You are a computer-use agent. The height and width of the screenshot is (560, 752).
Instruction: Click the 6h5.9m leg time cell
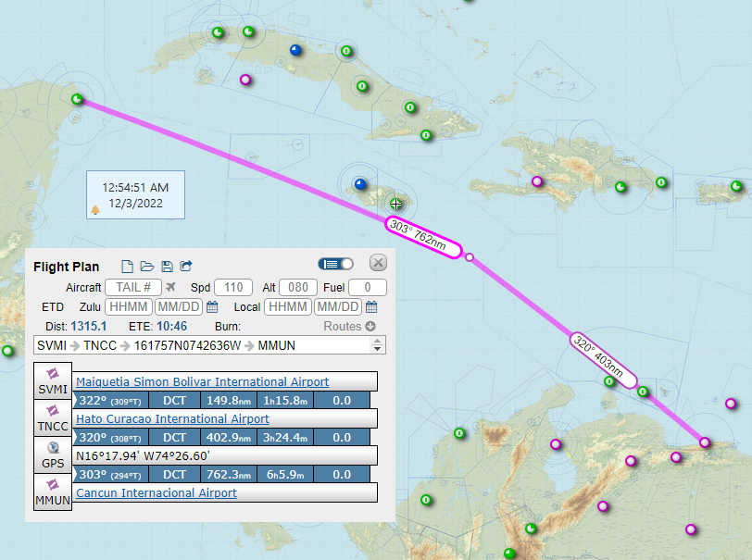point(285,474)
